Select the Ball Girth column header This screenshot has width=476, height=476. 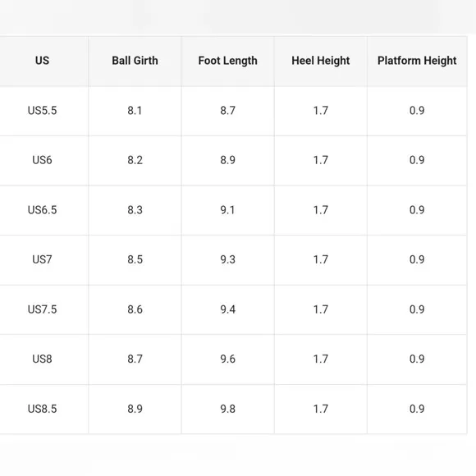135,61
